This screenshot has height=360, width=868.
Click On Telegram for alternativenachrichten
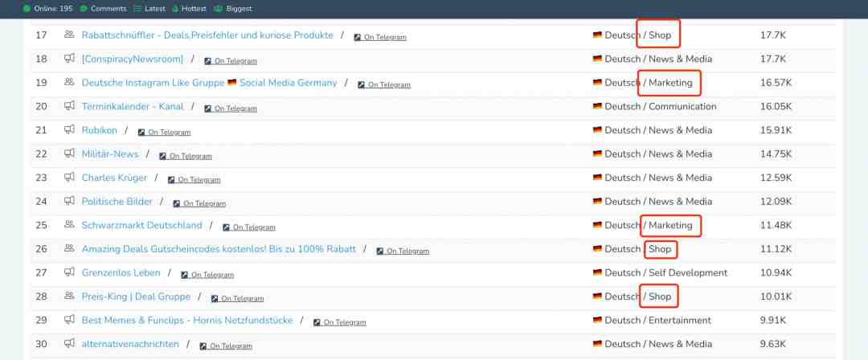coord(225,346)
